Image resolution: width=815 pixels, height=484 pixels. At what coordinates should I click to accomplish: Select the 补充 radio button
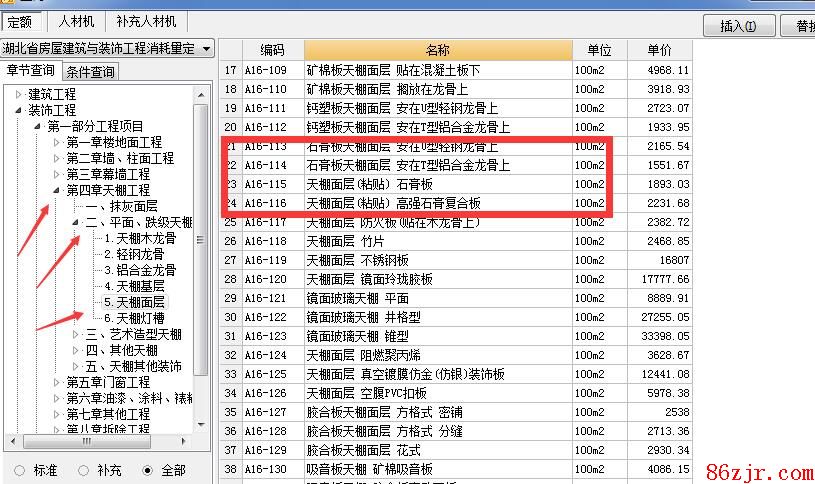pyautogui.click(x=84, y=470)
